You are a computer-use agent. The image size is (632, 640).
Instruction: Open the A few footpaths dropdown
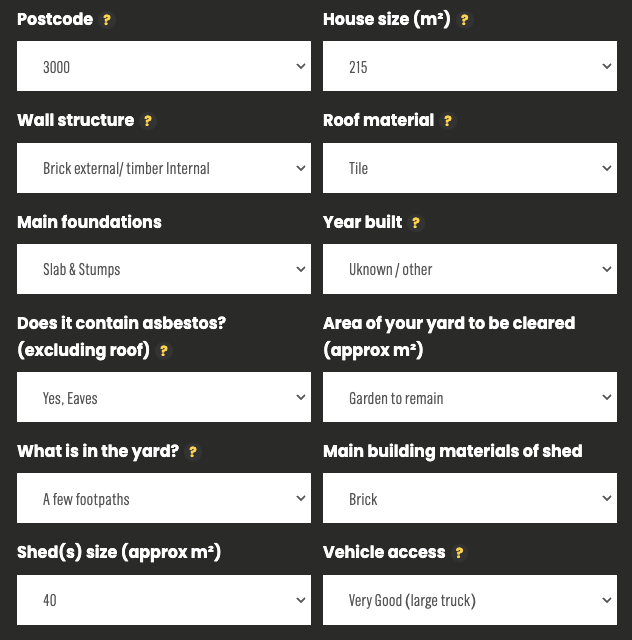pyautogui.click(x=164, y=498)
